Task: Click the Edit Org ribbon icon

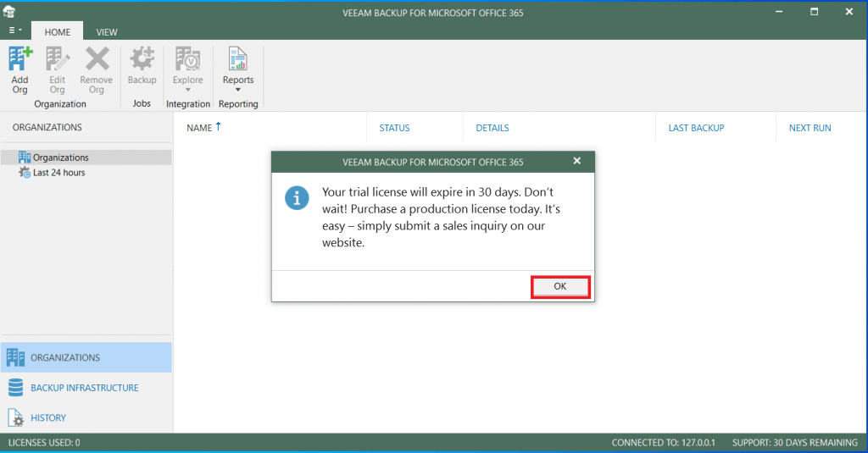Action: 57,59
